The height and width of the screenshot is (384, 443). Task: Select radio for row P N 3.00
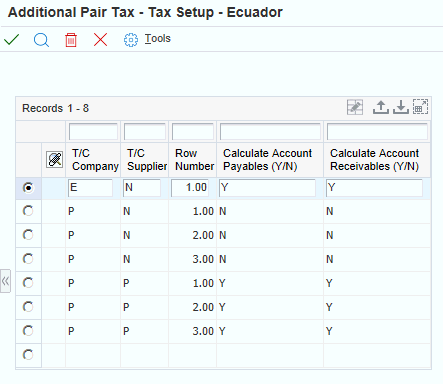pos(28,259)
